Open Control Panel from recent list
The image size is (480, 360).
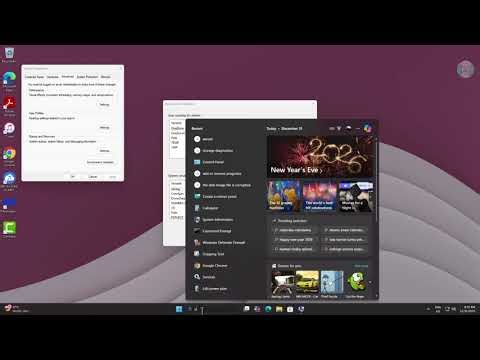[226, 162]
